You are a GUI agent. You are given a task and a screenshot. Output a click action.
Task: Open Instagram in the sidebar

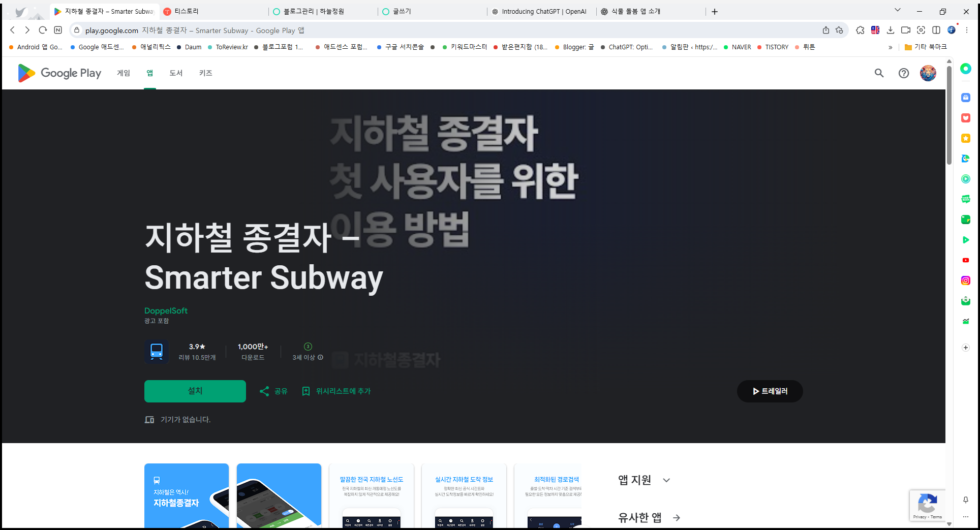pyautogui.click(x=966, y=280)
